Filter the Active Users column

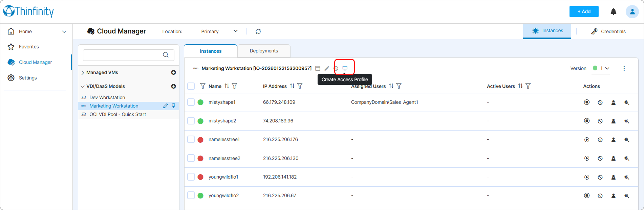pos(528,86)
